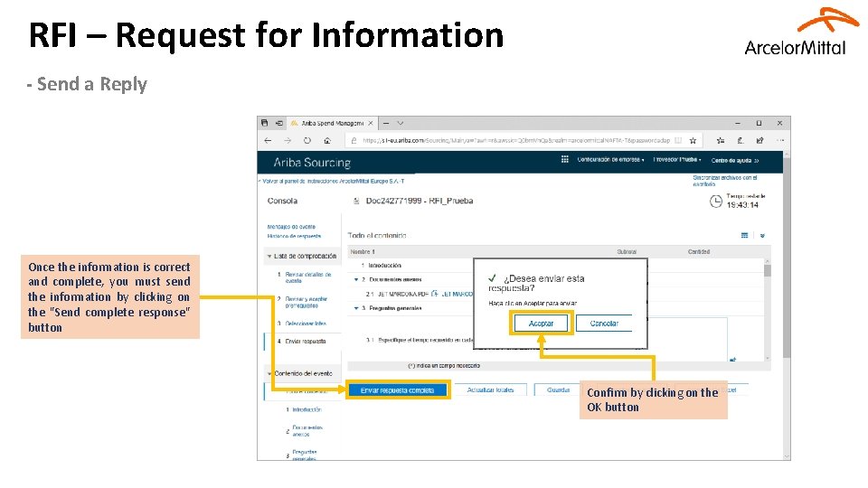Click the browser forward arrow
This screenshot has height=488, width=868.
tap(288, 141)
